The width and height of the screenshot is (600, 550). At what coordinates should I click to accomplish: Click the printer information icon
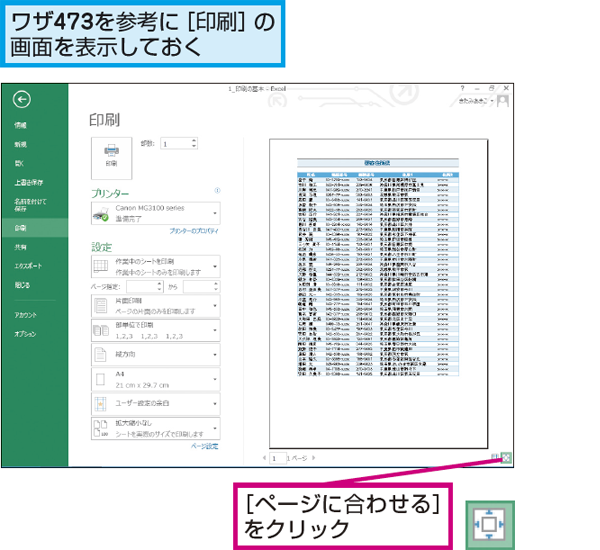pyautogui.click(x=217, y=190)
